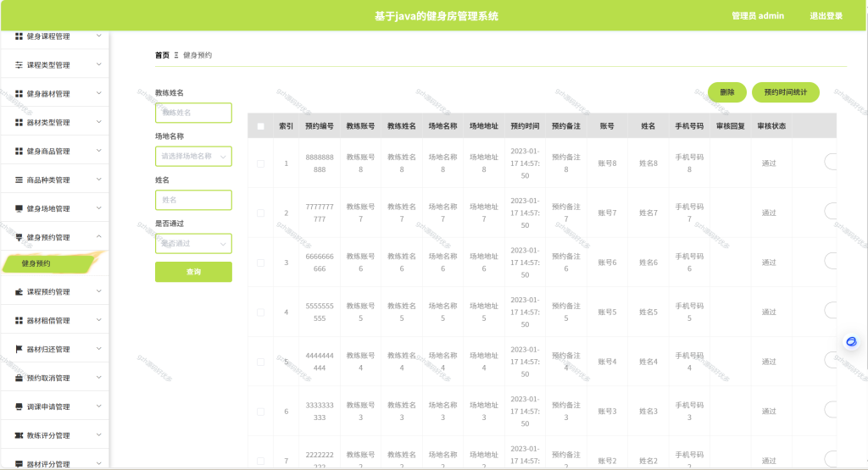Screen dimensions: 868x470
Task: Expand 健身课程管理 with its chevron
Action: coord(99,36)
